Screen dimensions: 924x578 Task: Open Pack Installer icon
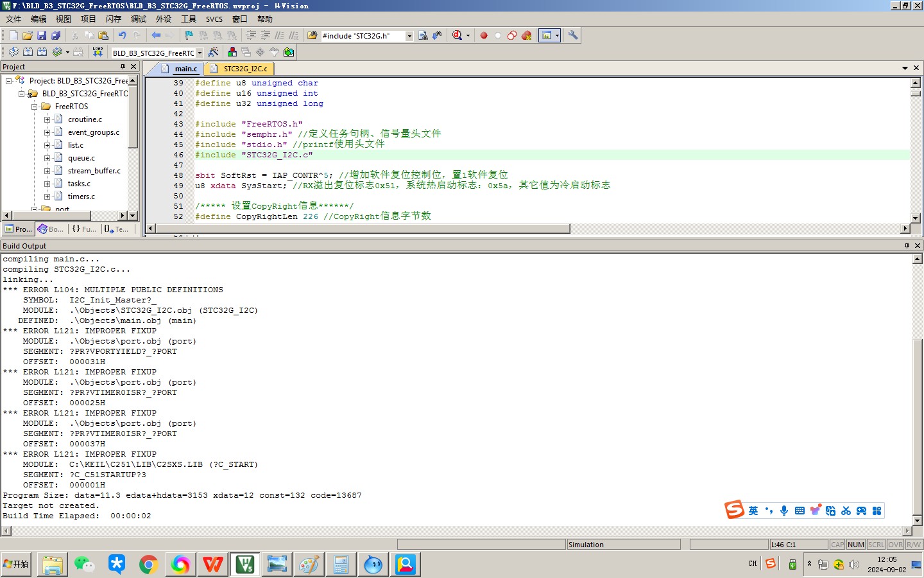289,52
